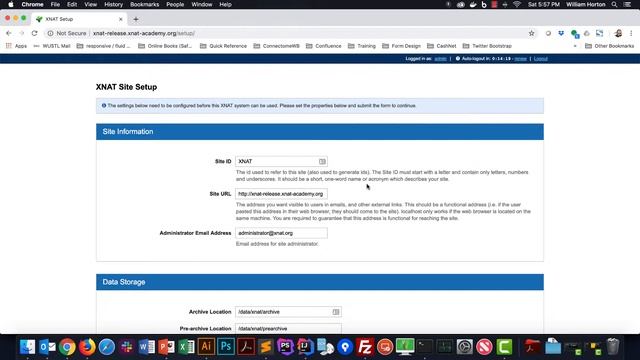Open Sublime Text from the dock
The width and height of the screenshot is (640, 360).
(x=266, y=347)
